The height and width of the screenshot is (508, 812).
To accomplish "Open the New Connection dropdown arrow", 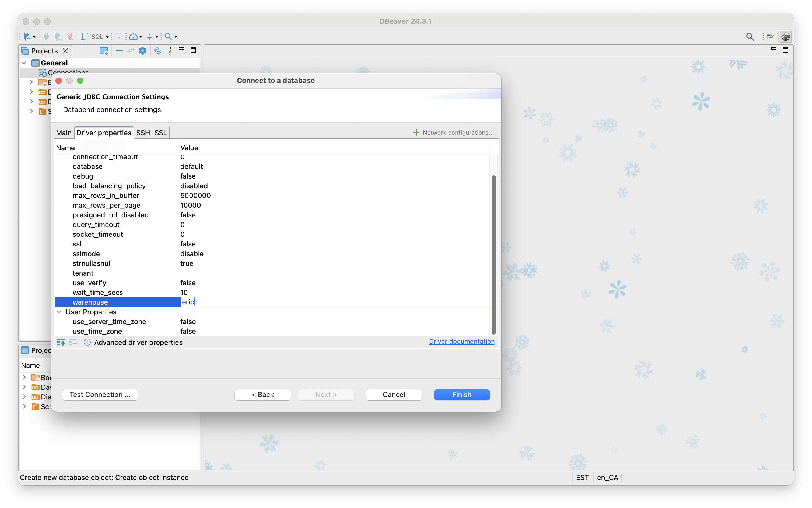I will [x=34, y=37].
